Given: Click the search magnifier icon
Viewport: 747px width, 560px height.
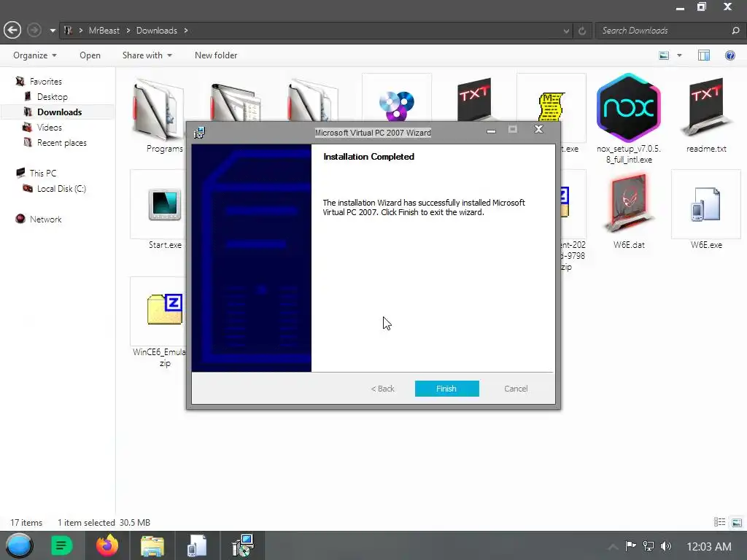Looking at the screenshot, I should click(735, 31).
